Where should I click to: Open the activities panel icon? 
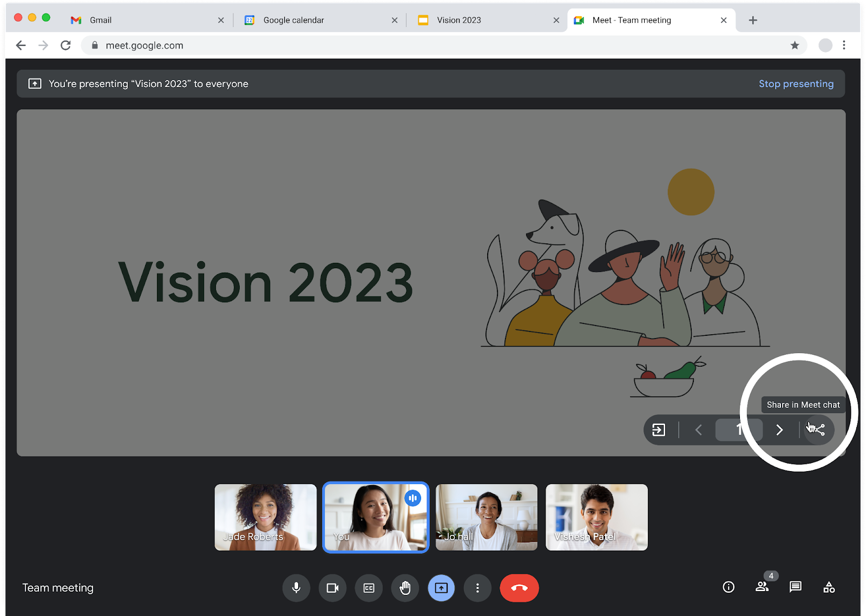point(829,587)
